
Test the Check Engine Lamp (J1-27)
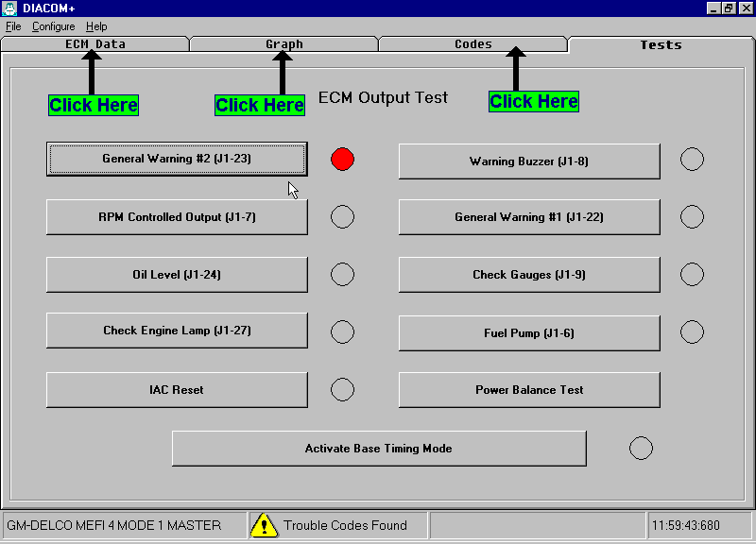click(177, 331)
